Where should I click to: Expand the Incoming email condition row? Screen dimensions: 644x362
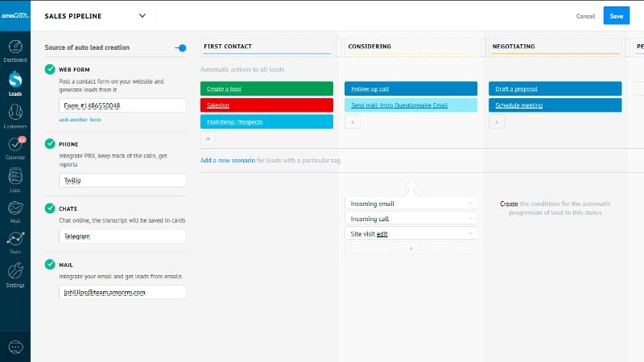tap(411, 204)
